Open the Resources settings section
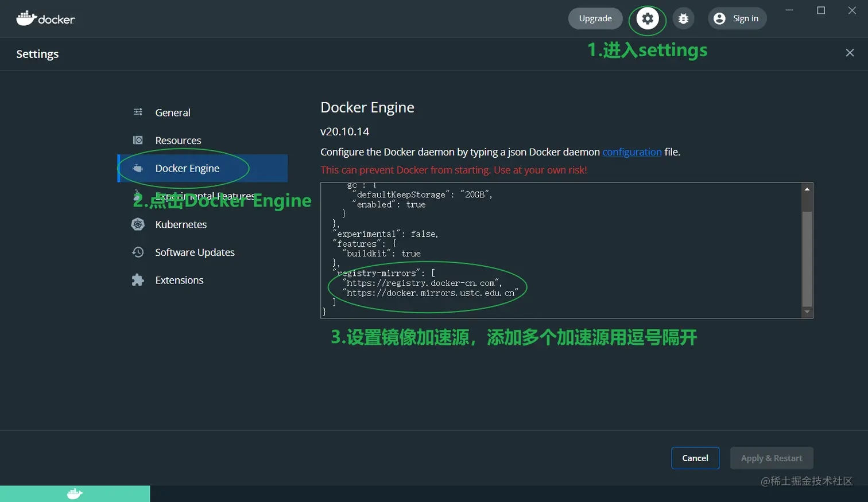Screen dimensions: 868x502 202,141
